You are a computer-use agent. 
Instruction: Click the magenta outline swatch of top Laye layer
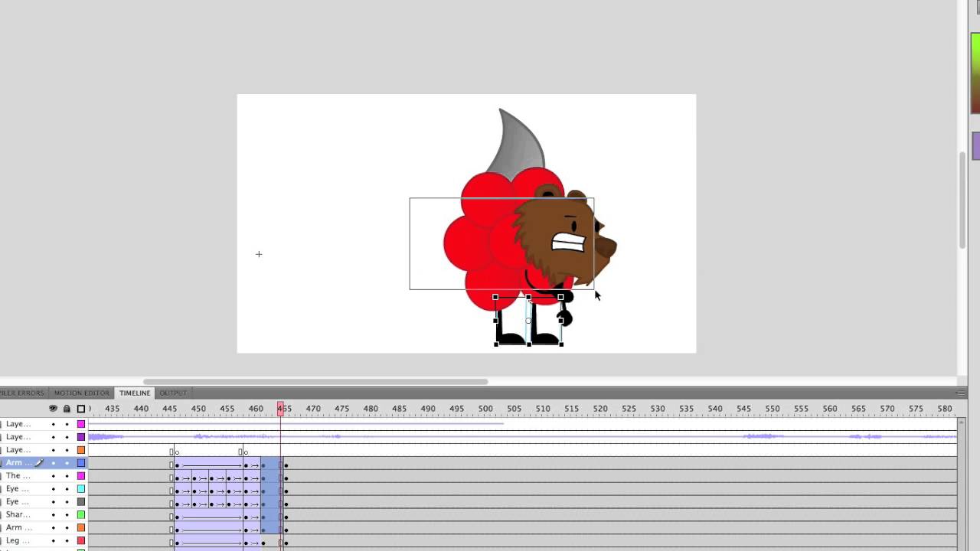81,424
